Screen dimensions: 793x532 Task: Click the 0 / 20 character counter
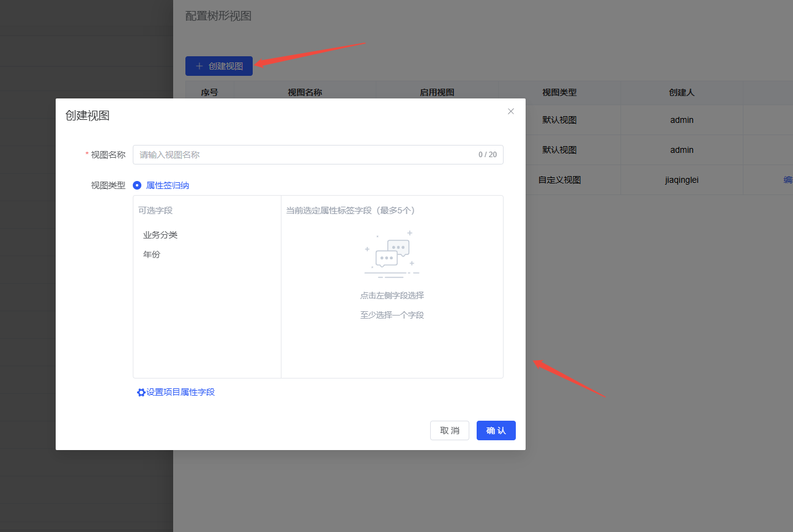pos(487,155)
